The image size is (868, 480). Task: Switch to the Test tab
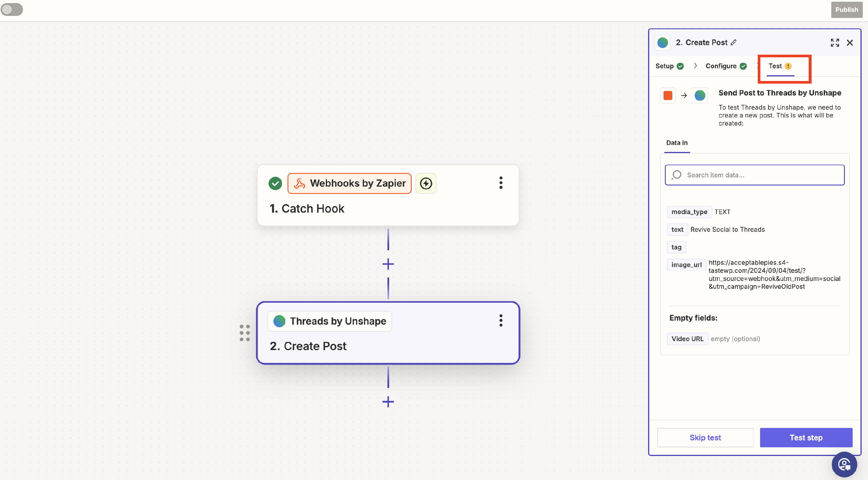point(780,66)
